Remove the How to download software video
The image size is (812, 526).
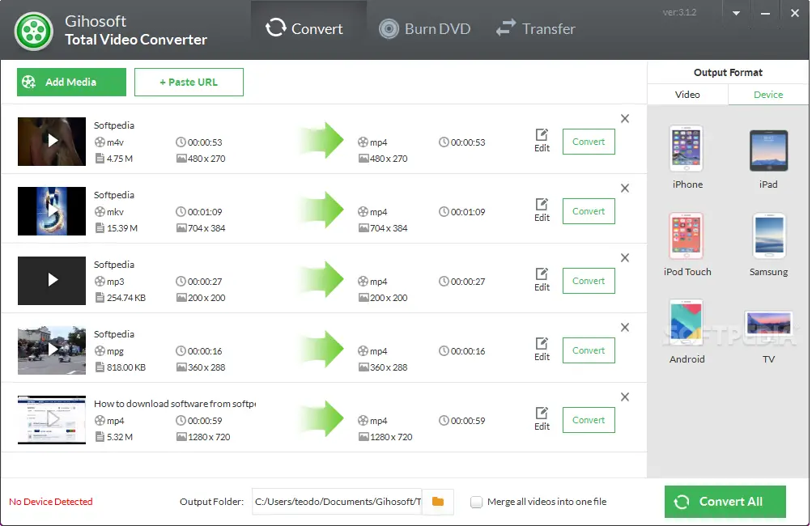[x=625, y=397]
